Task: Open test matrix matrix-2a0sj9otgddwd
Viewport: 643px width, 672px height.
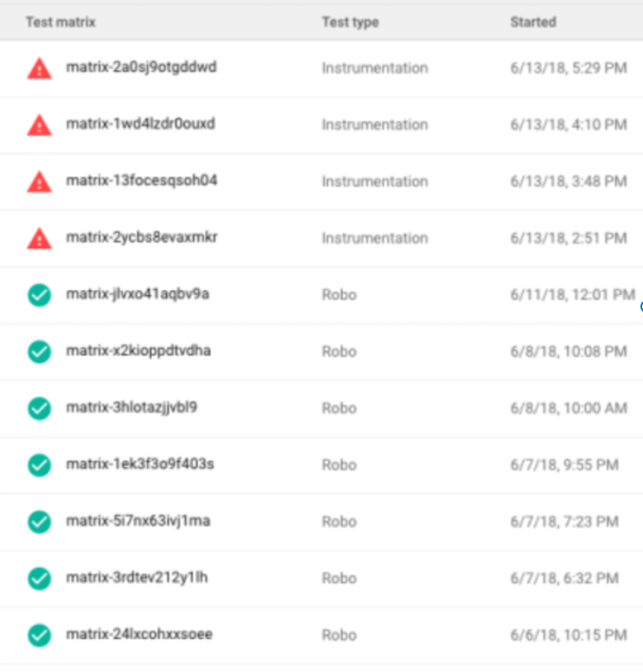Action: tap(141, 67)
